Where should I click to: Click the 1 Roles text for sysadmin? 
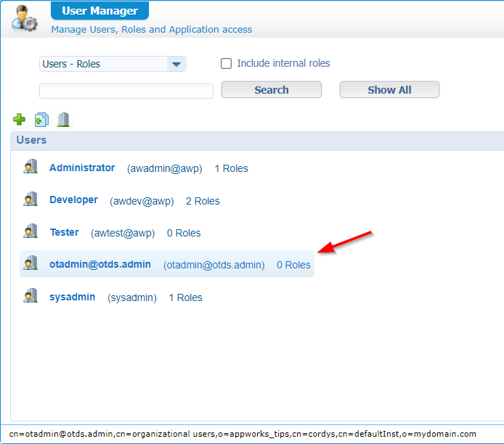click(185, 297)
